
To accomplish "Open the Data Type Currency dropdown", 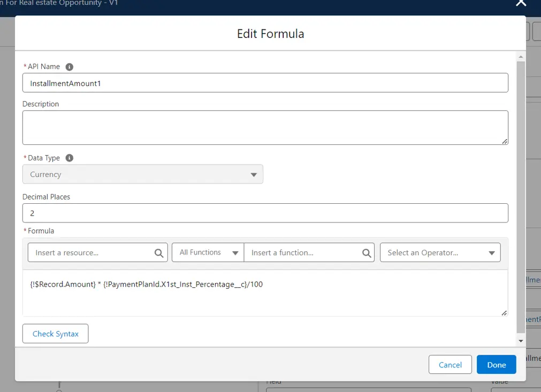I will 142,174.
